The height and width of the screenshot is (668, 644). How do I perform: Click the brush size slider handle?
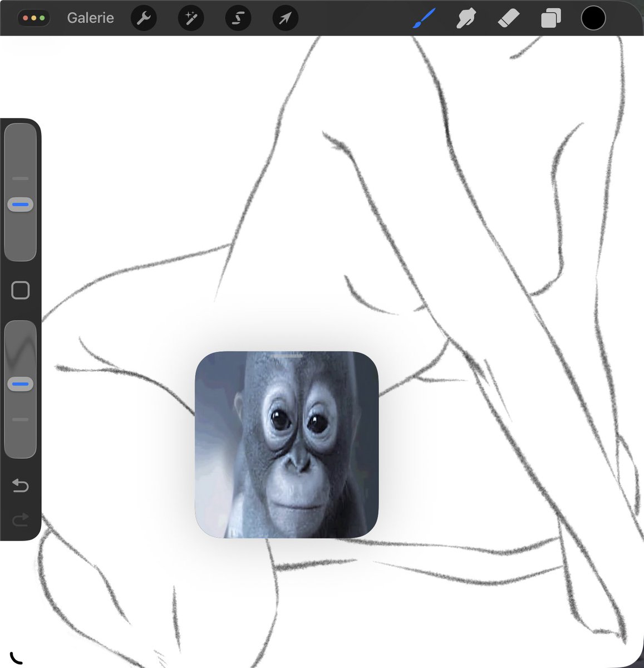[x=21, y=205]
